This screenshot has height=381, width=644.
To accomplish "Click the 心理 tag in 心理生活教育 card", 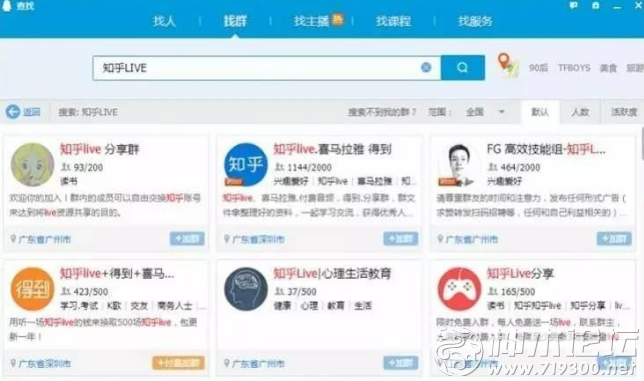I will point(309,305).
